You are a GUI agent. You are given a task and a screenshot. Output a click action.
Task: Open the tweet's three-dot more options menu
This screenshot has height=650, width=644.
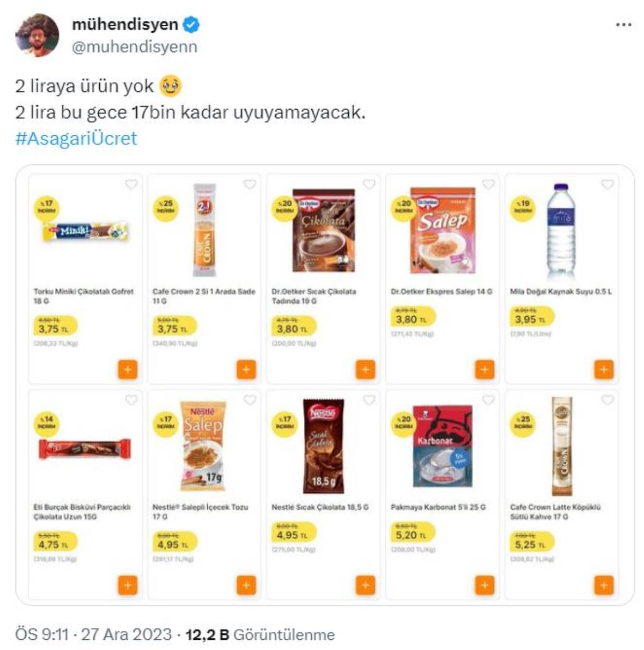pyautogui.click(x=623, y=25)
